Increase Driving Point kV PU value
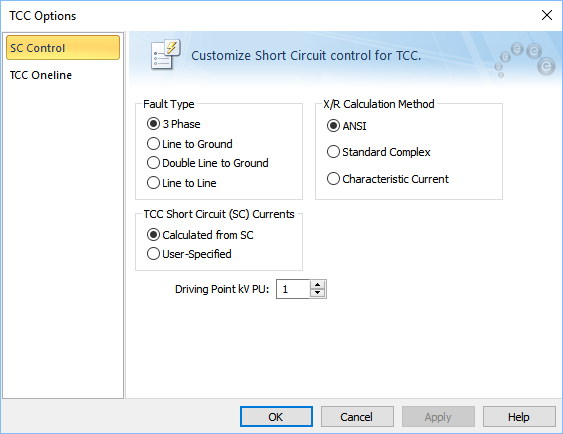 [x=317, y=285]
